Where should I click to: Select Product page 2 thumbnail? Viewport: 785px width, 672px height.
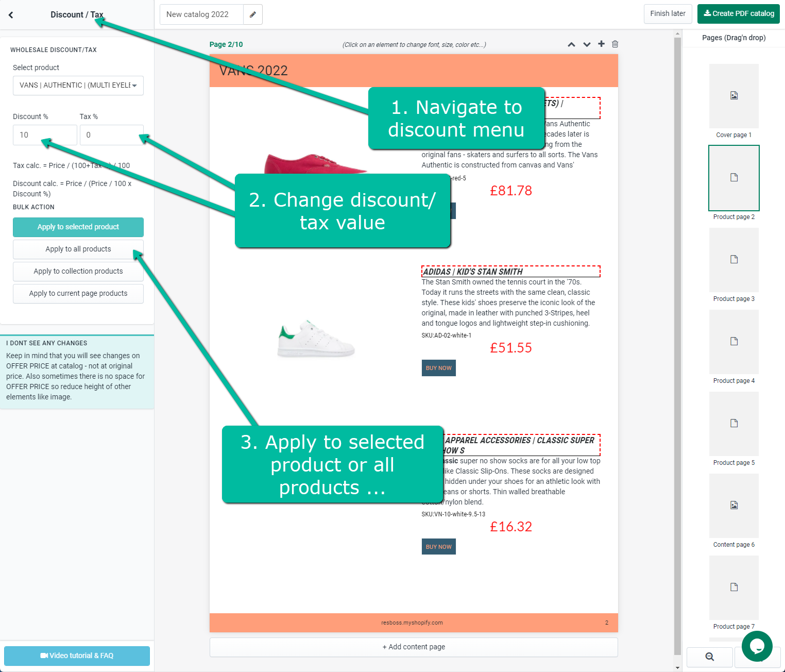click(733, 178)
